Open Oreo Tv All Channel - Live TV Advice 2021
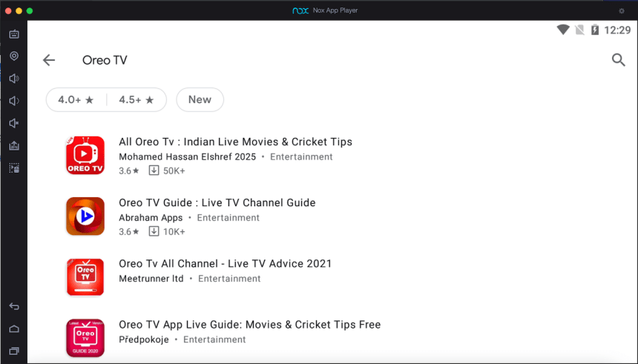 click(x=225, y=264)
